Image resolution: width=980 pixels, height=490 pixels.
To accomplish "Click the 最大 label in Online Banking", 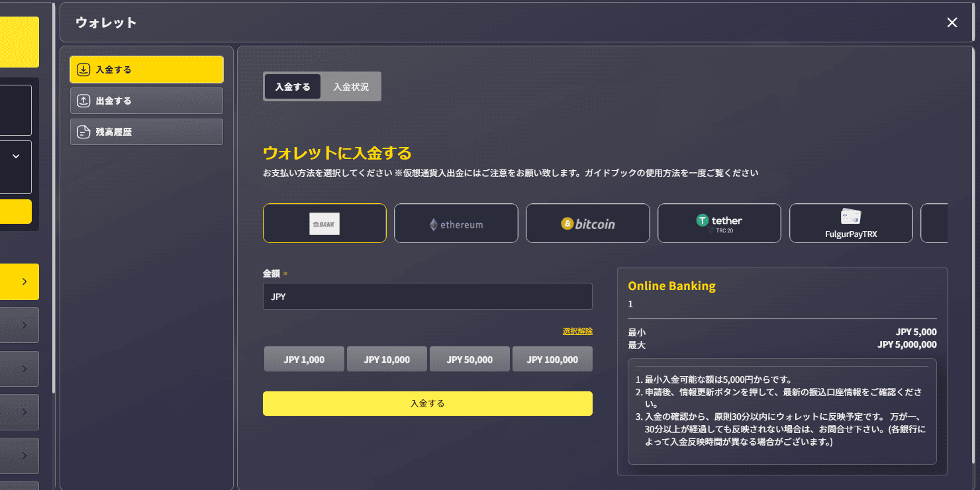I will [636, 345].
